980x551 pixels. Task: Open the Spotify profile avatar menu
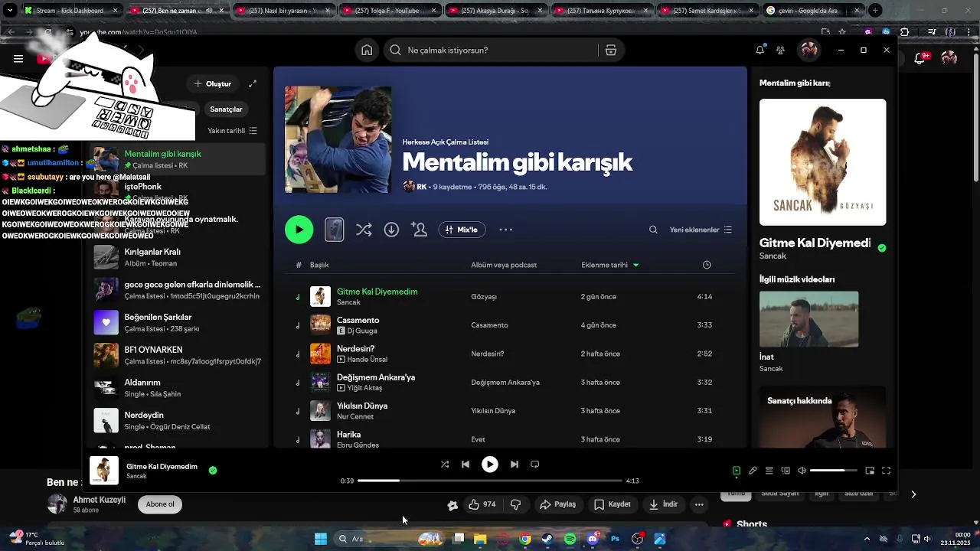tap(808, 50)
